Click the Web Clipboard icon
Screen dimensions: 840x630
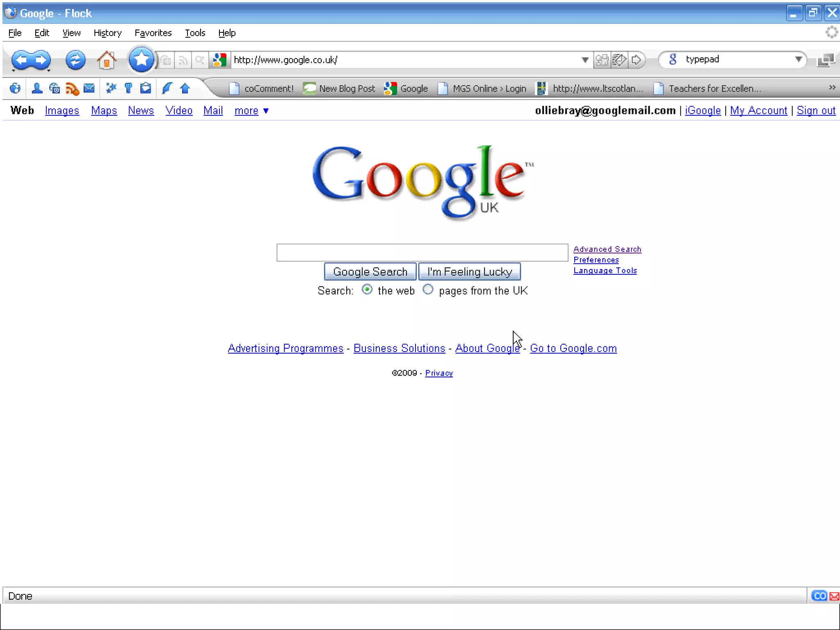coord(146,88)
